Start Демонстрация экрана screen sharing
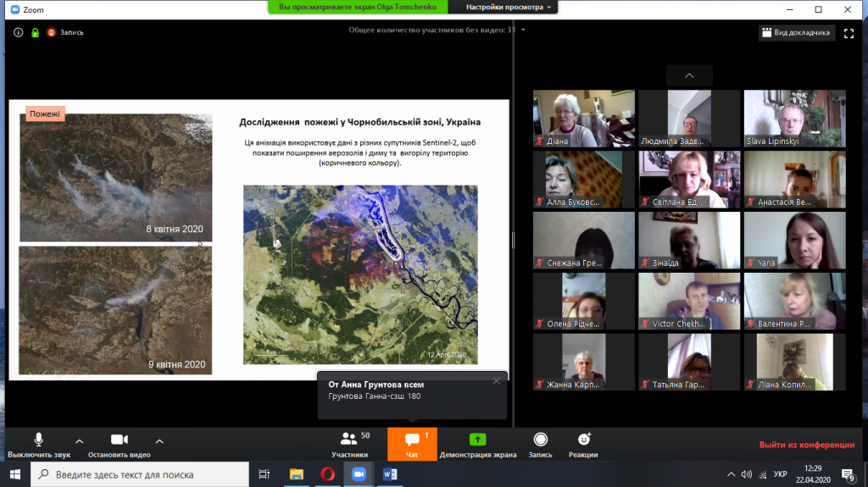 [478, 445]
